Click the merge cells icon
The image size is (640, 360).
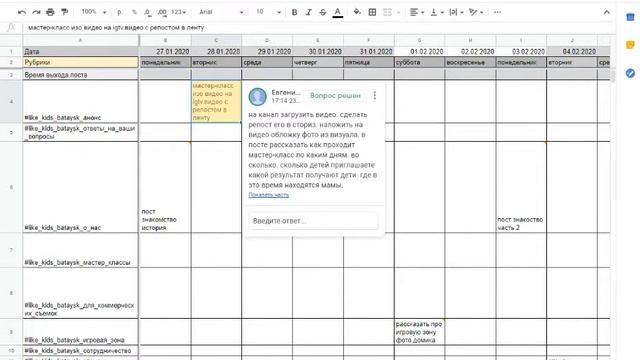(387, 12)
